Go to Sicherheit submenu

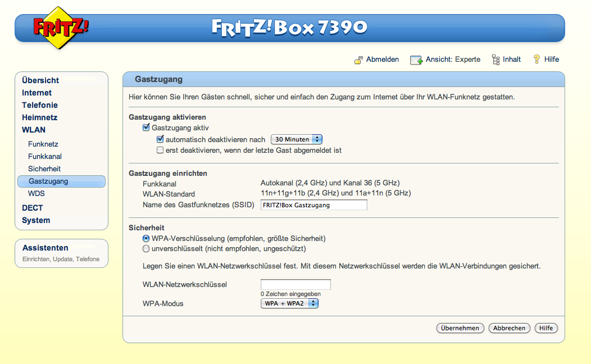(44, 169)
